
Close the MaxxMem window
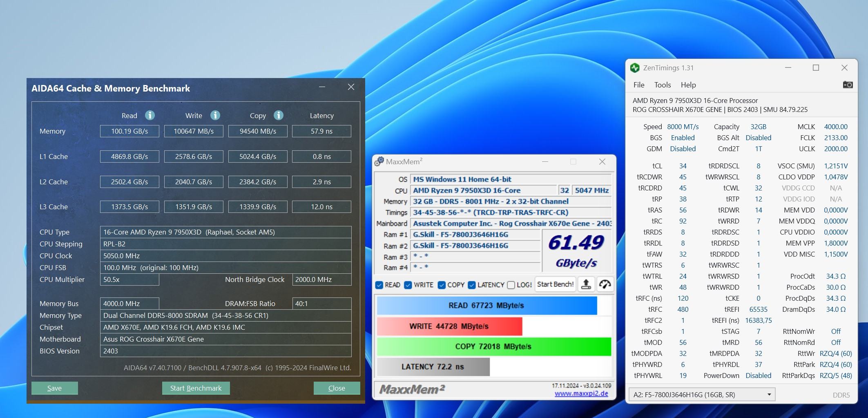coord(602,162)
